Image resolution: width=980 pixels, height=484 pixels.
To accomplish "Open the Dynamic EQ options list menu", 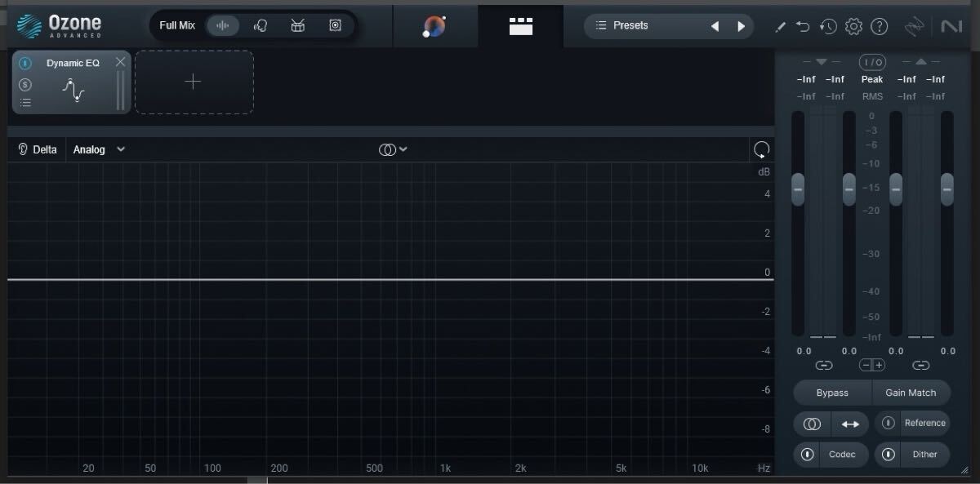I will pos(25,101).
